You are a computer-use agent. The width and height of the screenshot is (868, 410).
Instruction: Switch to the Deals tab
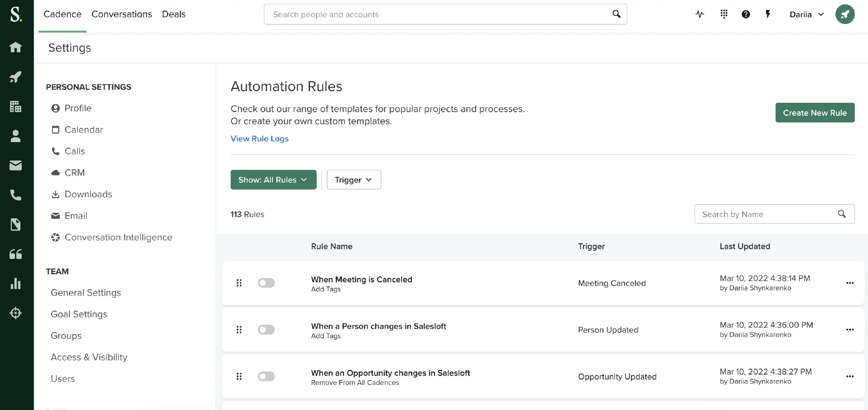tap(173, 14)
